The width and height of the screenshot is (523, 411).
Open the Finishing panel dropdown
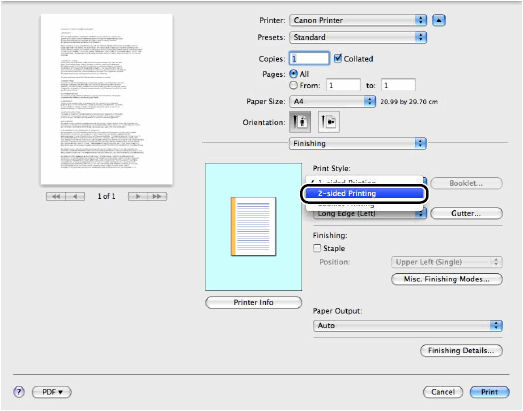358,143
